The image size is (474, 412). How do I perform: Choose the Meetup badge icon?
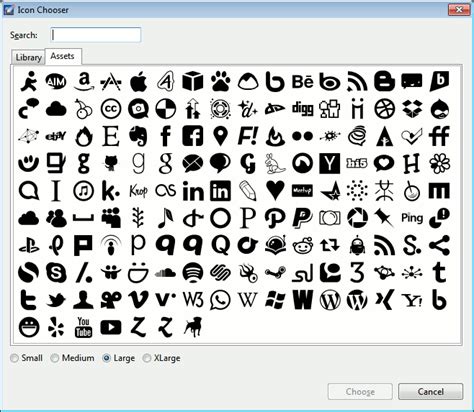303,191
